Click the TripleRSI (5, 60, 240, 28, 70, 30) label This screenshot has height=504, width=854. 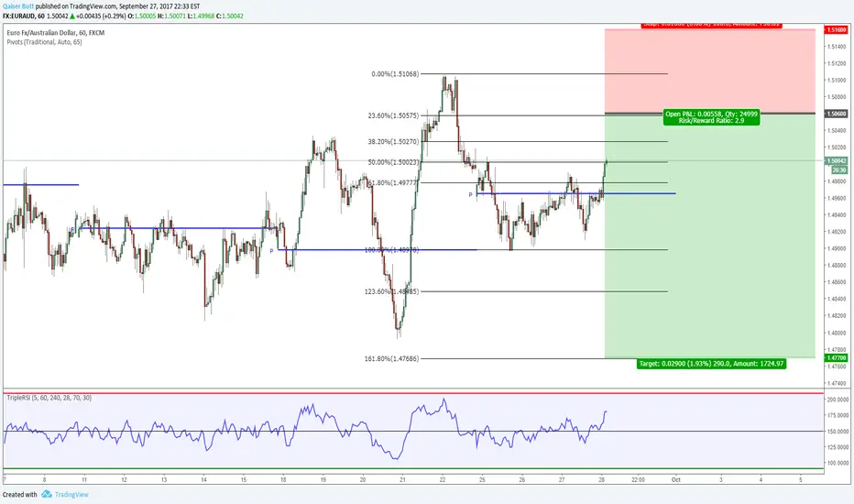(49, 398)
